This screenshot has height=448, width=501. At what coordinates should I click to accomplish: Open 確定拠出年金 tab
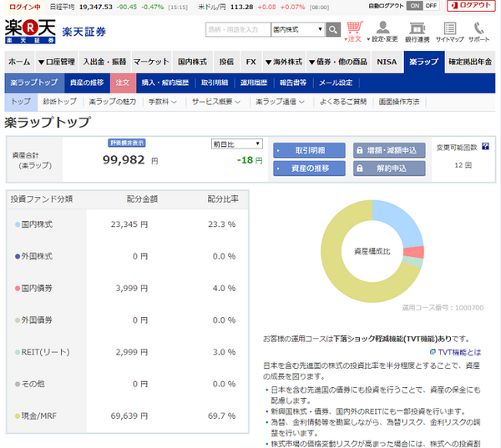click(470, 62)
